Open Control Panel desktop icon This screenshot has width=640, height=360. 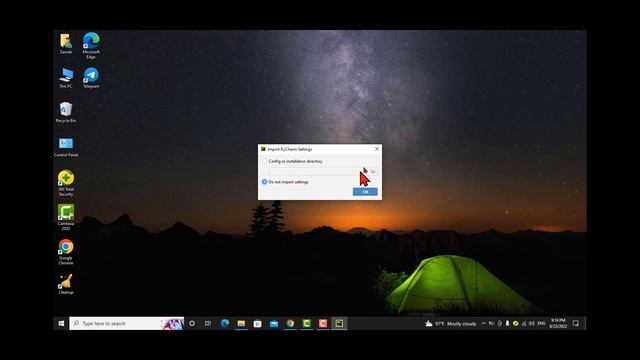tap(66, 147)
